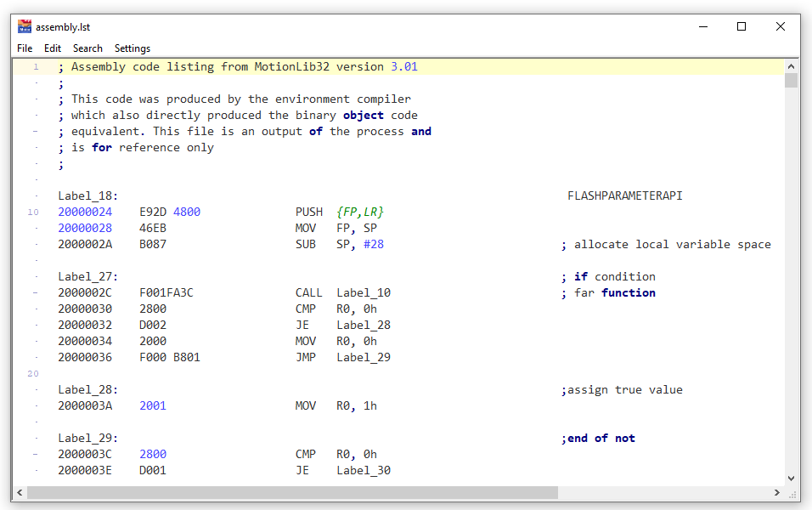
Task: Click the Label_29: label definition
Action: coord(88,439)
